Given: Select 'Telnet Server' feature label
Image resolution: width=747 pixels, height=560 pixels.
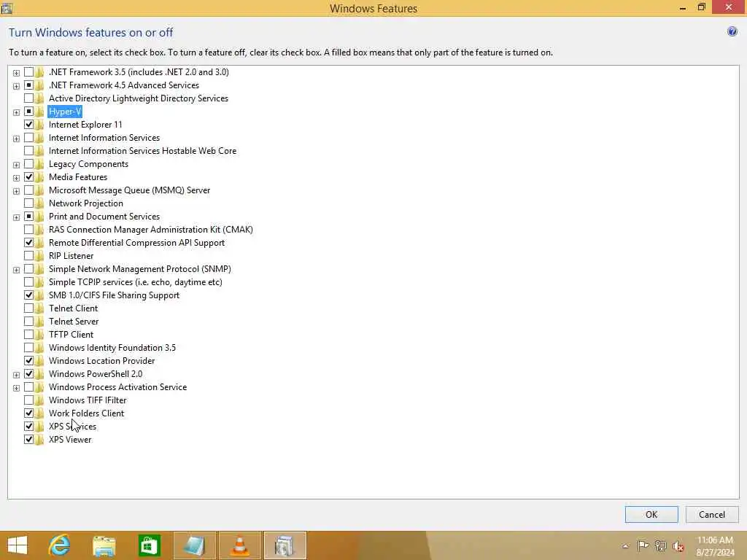Looking at the screenshot, I should (74, 322).
